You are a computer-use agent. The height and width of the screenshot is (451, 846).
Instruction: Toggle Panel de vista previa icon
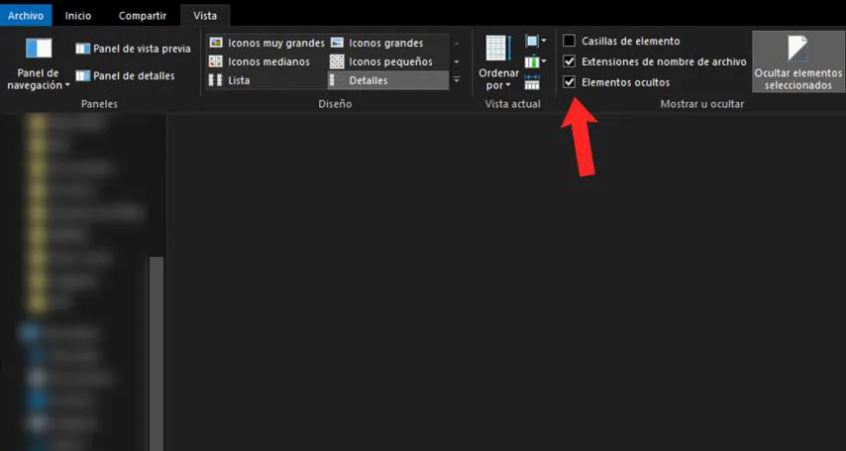83,49
